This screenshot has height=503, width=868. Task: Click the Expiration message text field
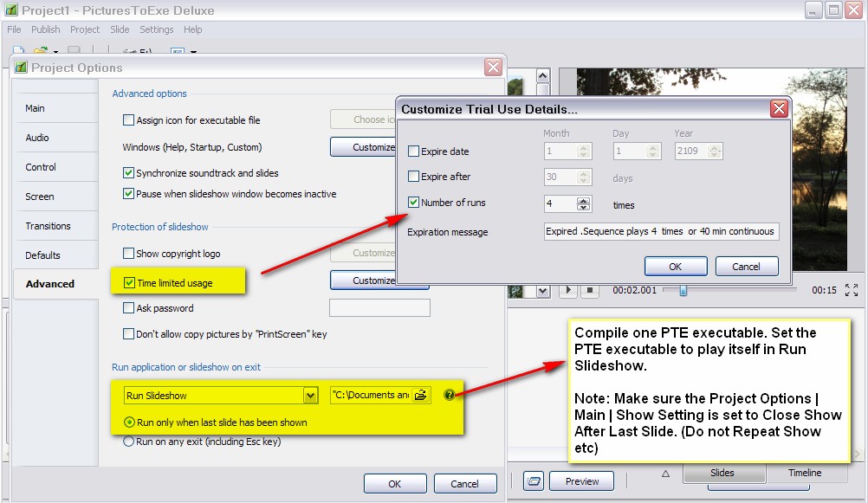[662, 231]
